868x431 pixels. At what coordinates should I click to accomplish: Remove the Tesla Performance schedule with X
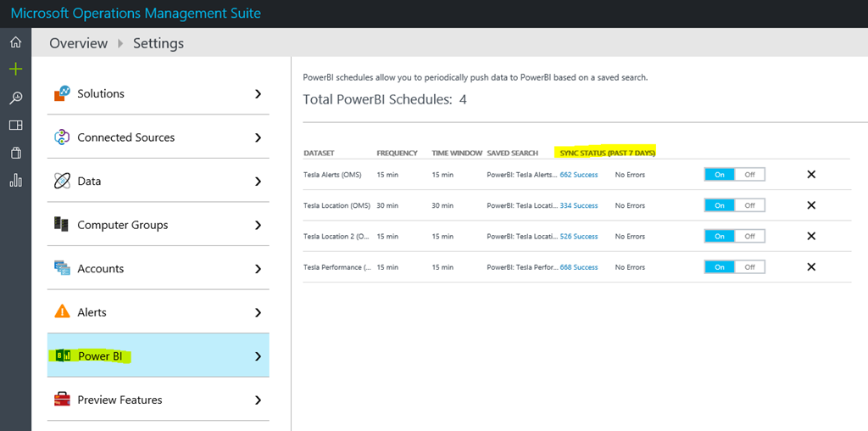click(x=810, y=267)
